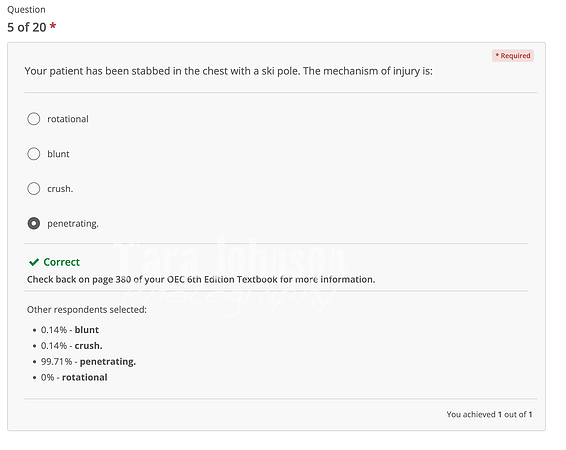
Task: Click the '0.14% - blunt' result row
Action: tap(70, 330)
